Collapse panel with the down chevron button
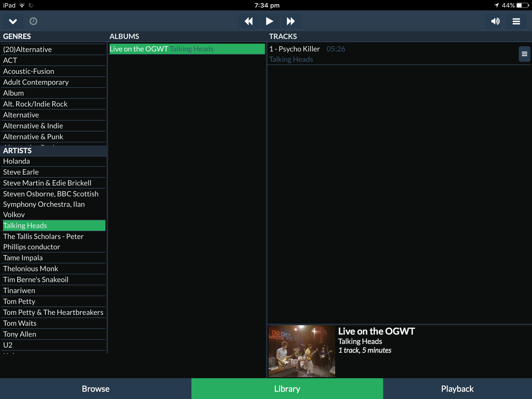The height and width of the screenshot is (399, 532). coord(13,21)
